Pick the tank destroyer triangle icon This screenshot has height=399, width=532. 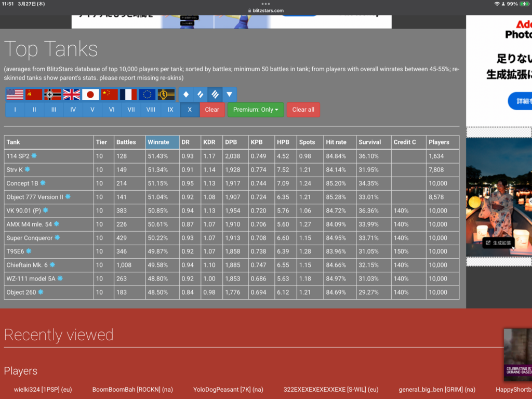229,95
